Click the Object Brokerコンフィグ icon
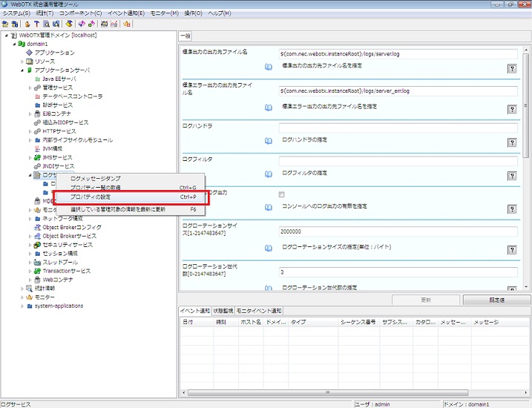Viewport: 532px width, 408px height. pyautogui.click(x=38, y=227)
